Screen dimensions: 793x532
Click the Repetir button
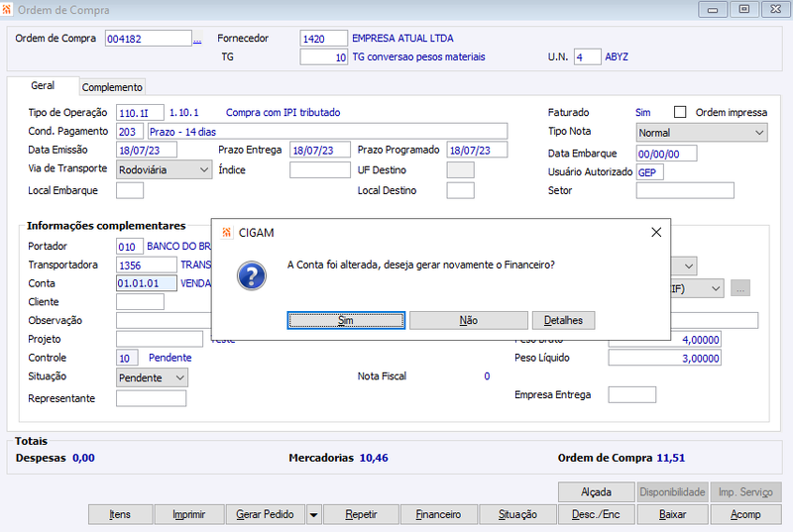tap(361, 515)
